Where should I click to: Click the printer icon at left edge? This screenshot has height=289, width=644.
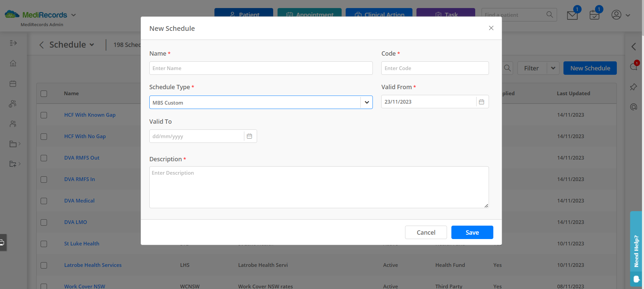point(2,242)
